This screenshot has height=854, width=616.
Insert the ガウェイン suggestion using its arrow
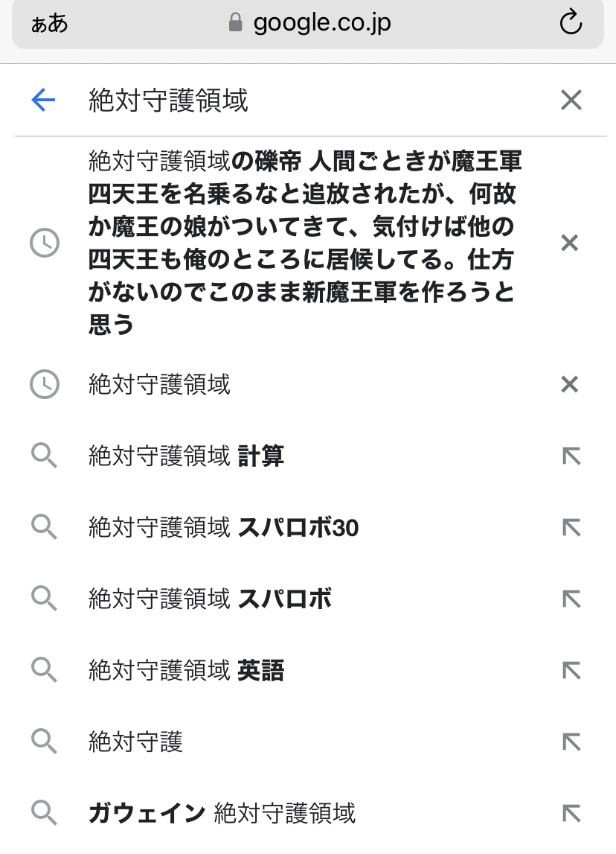(571, 813)
